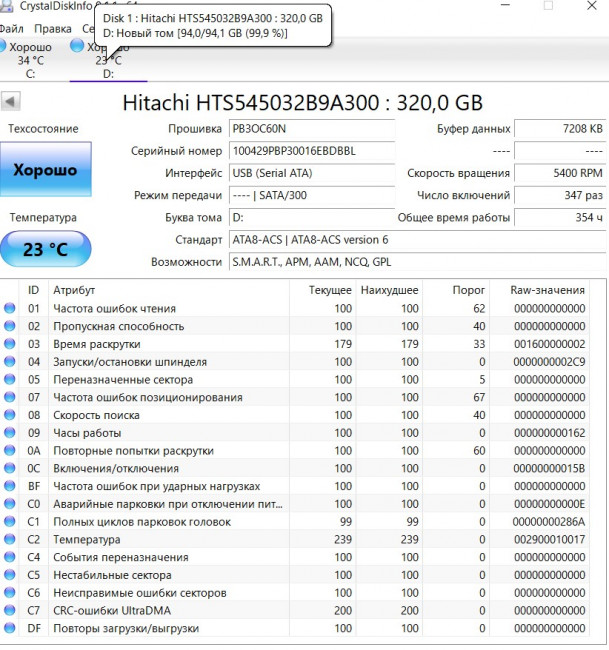
Task: Click status dot for Скорость поиска
Action: [10, 415]
